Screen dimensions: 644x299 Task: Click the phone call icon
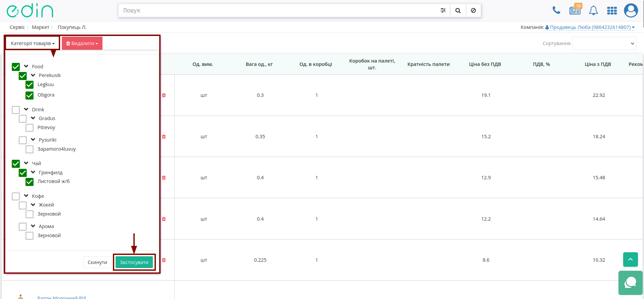coord(556,10)
